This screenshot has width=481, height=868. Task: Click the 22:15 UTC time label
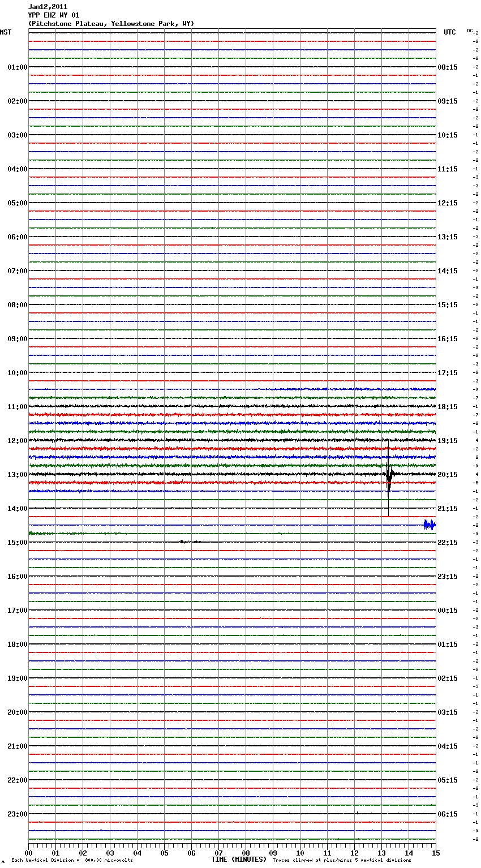click(448, 543)
